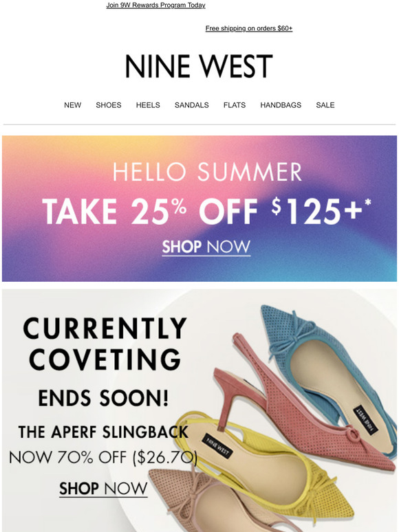Open the SALE menu item
399x532 pixels.
pyautogui.click(x=325, y=105)
